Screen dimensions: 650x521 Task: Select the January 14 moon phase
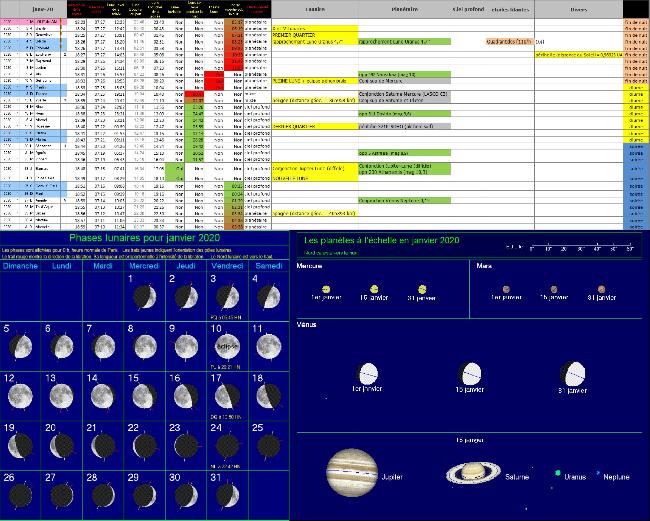coord(103,396)
